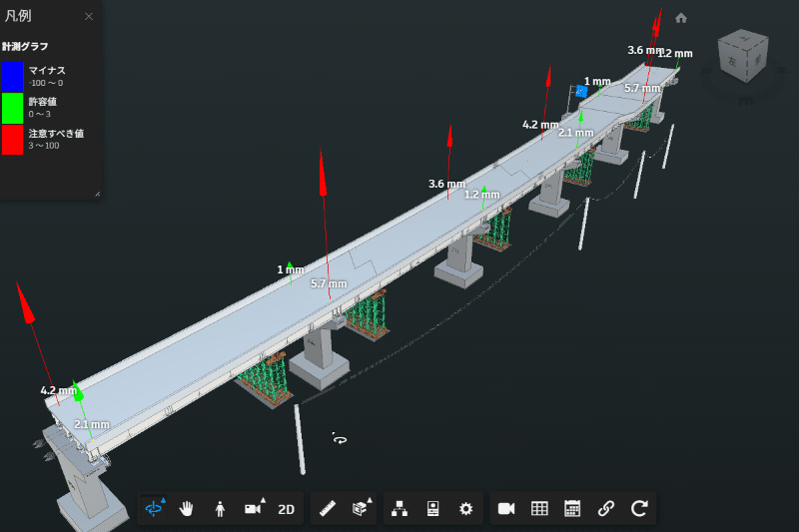Click the refresh reload arrow icon
Viewport: 799px width, 532px height.
639,508
